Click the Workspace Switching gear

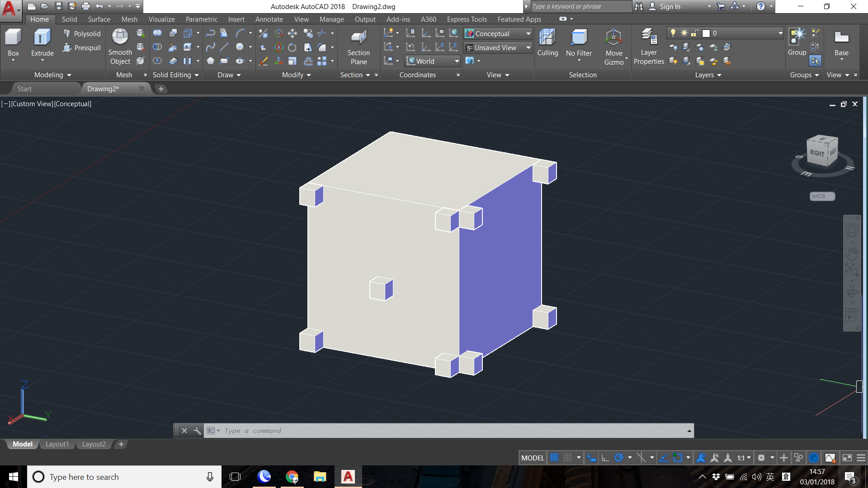tap(761, 458)
